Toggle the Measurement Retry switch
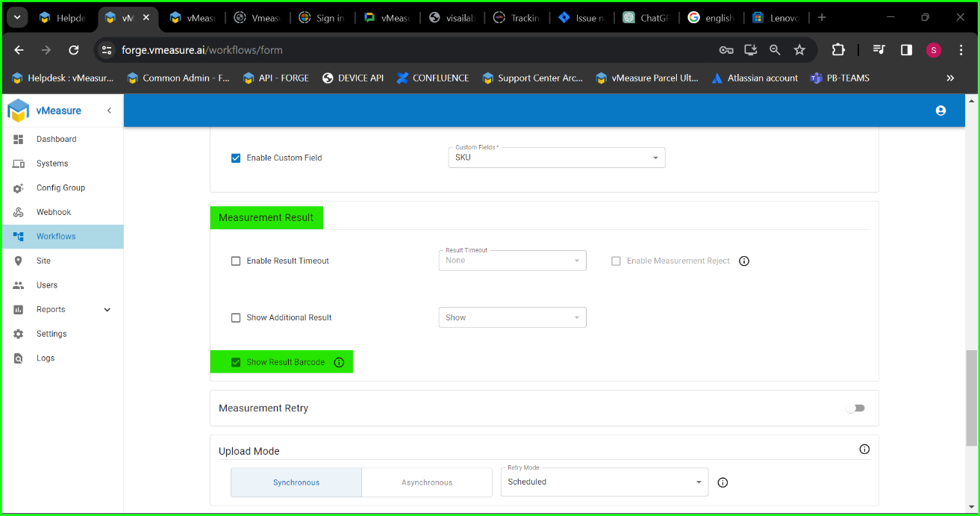 pyautogui.click(x=855, y=408)
